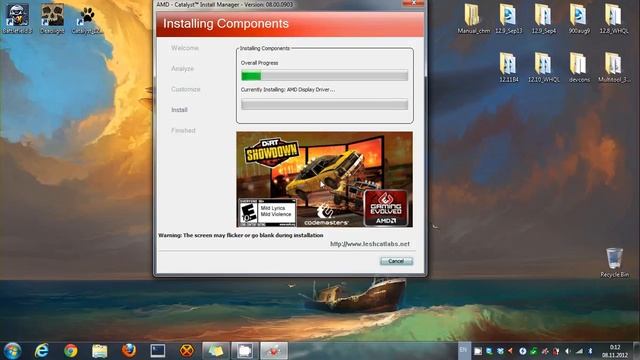Open the 12.9_Sep13 folder
The image size is (640, 360).
tap(509, 18)
